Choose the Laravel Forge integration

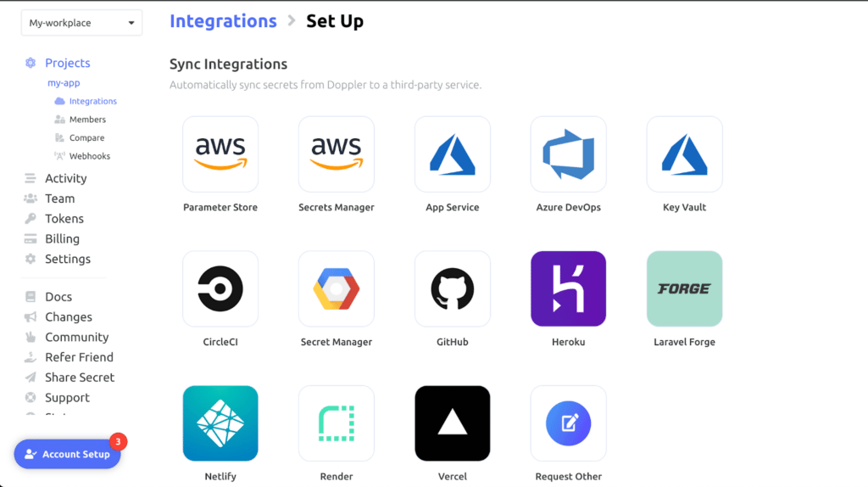tap(684, 288)
